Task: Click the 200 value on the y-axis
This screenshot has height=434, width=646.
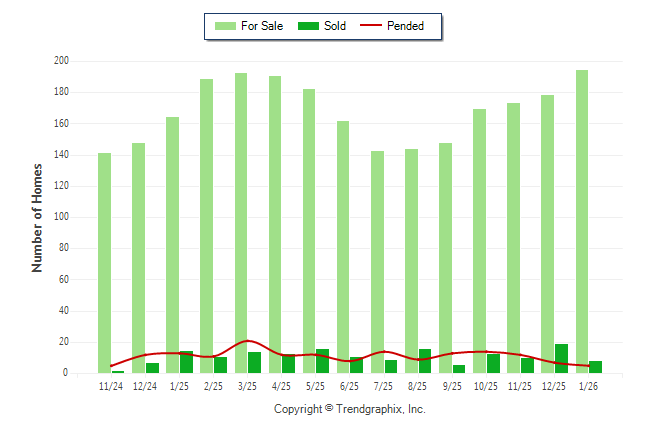Action: [x=61, y=61]
